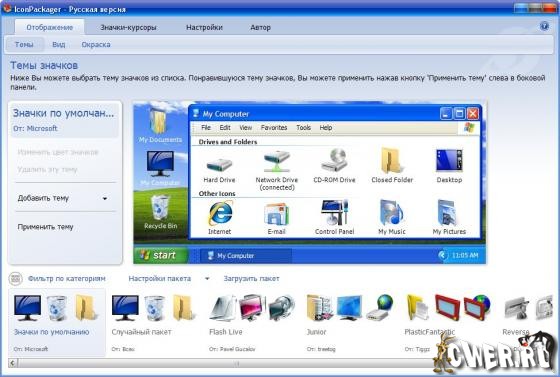The image size is (560, 377).
Task: Open the Автор tab
Action: [x=260, y=27]
